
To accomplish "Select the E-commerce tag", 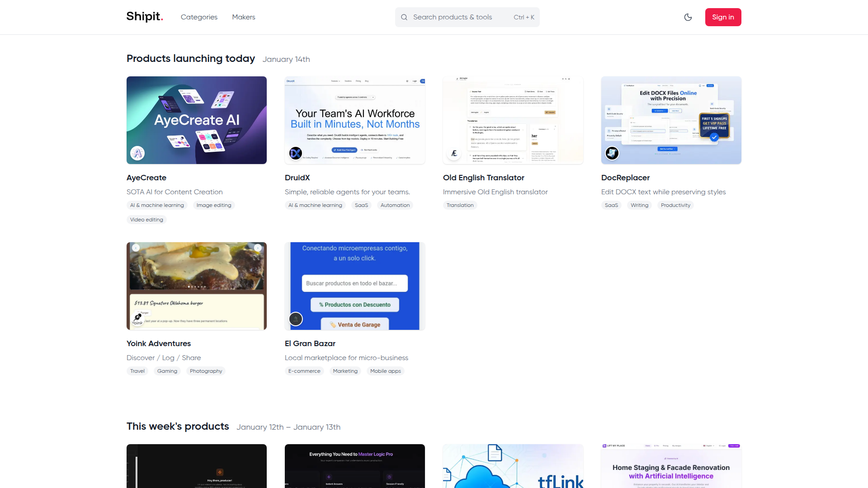I will coord(304,371).
